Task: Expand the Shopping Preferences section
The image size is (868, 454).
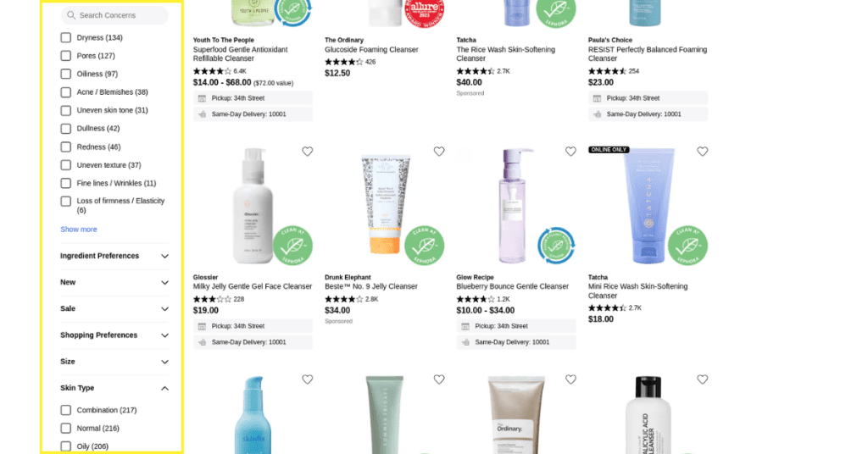Action: [x=114, y=335]
